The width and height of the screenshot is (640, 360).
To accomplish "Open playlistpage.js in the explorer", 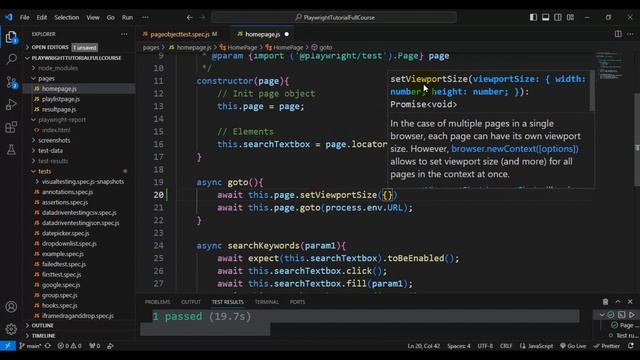I will point(78,99).
